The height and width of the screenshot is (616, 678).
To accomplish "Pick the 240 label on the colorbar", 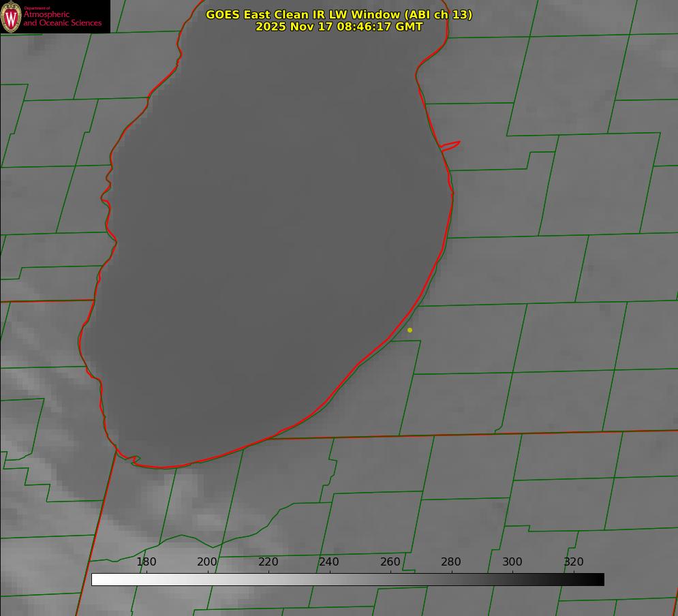I will click(329, 561).
